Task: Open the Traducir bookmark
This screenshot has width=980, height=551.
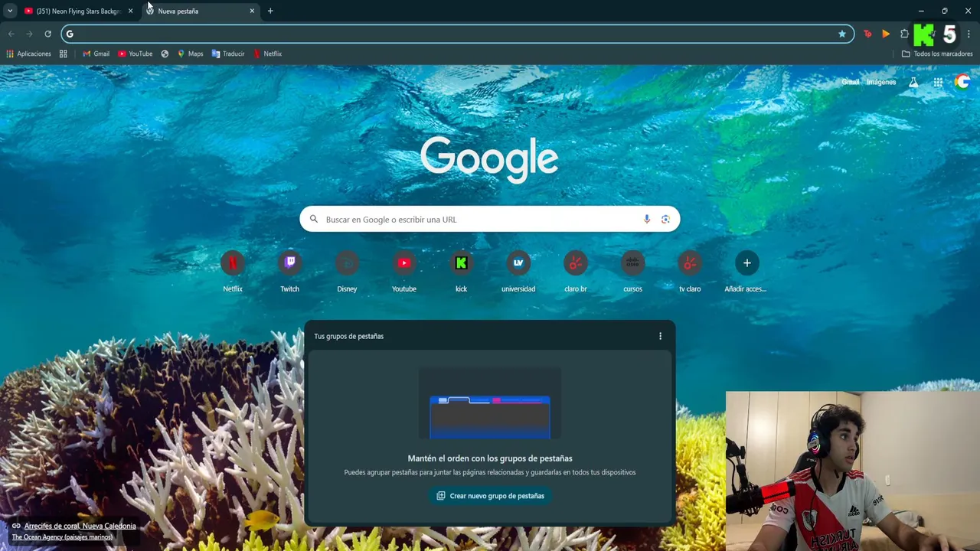Action: [228, 54]
